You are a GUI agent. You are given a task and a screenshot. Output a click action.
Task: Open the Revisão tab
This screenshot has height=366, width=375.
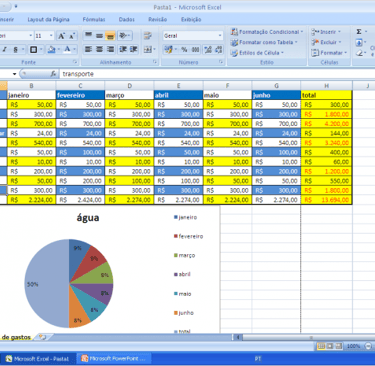(158, 20)
